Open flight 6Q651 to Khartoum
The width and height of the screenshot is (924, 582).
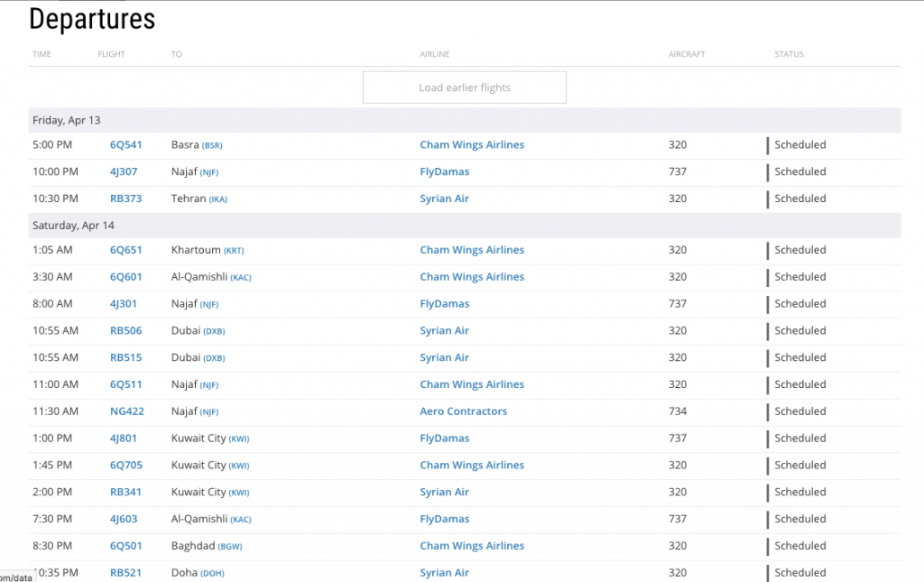pyautogui.click(x=126, y=250)
